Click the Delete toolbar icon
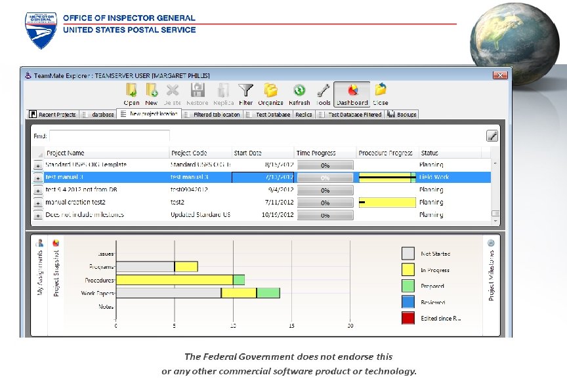 pyautogui.click(x=172, y=94)
